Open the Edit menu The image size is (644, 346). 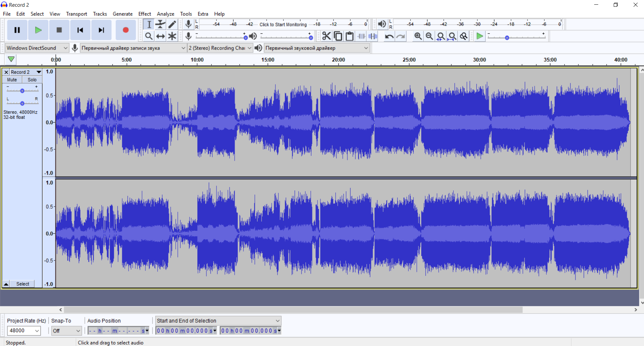click(x=21, y=14)
